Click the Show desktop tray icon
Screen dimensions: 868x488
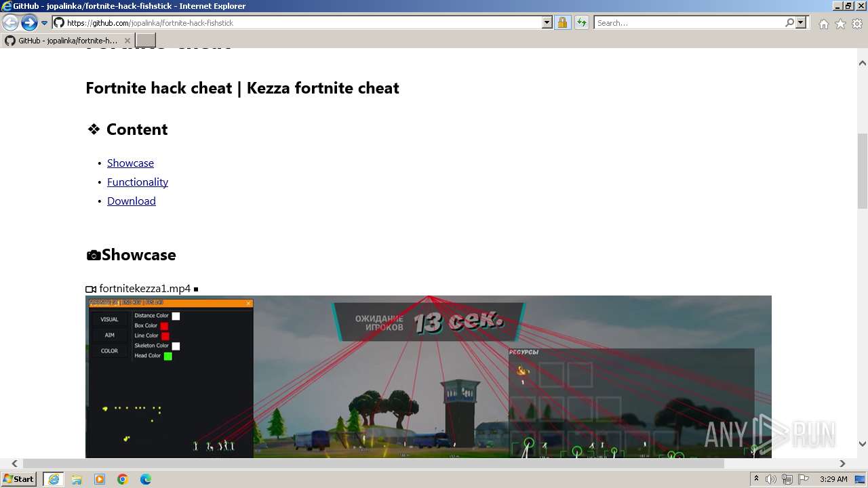[861, 479]
